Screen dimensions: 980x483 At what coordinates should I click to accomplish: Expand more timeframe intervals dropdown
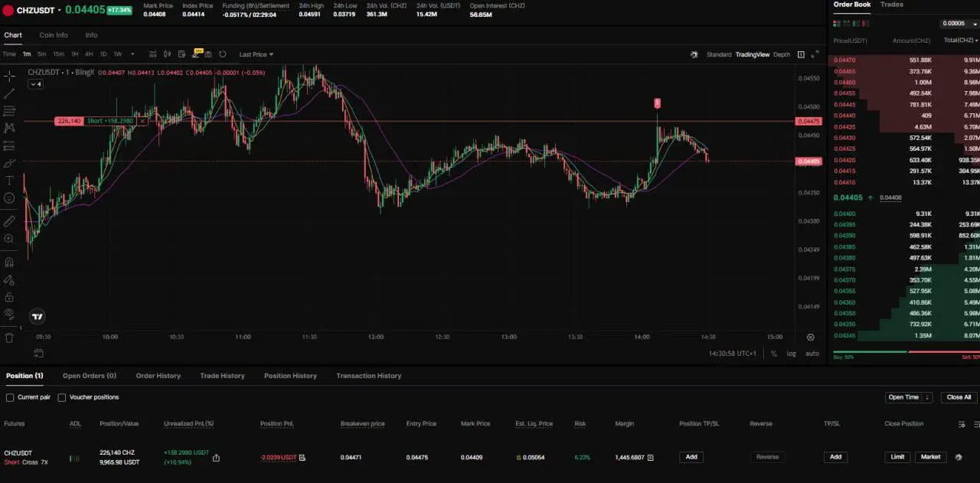[x=132, y=54]
